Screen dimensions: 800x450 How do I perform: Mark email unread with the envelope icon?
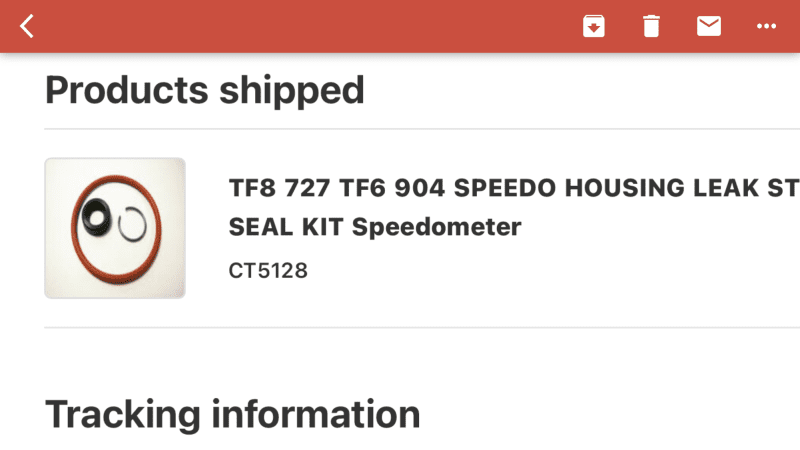coord(709,26)
